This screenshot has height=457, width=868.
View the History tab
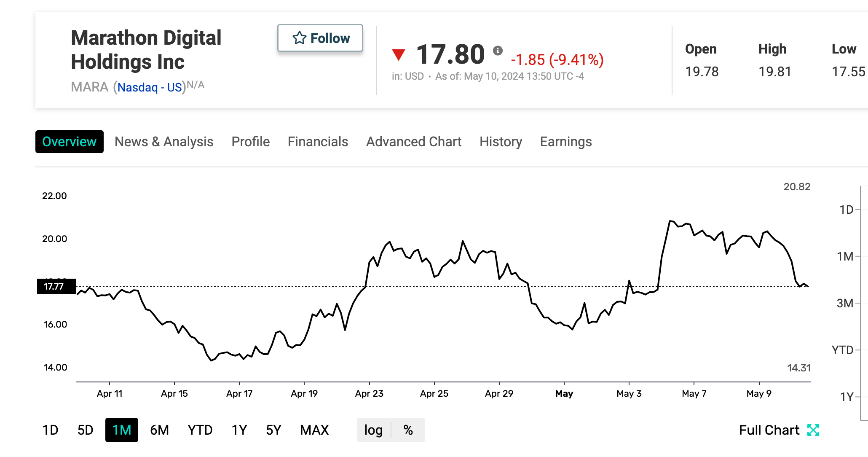[501, 142]
